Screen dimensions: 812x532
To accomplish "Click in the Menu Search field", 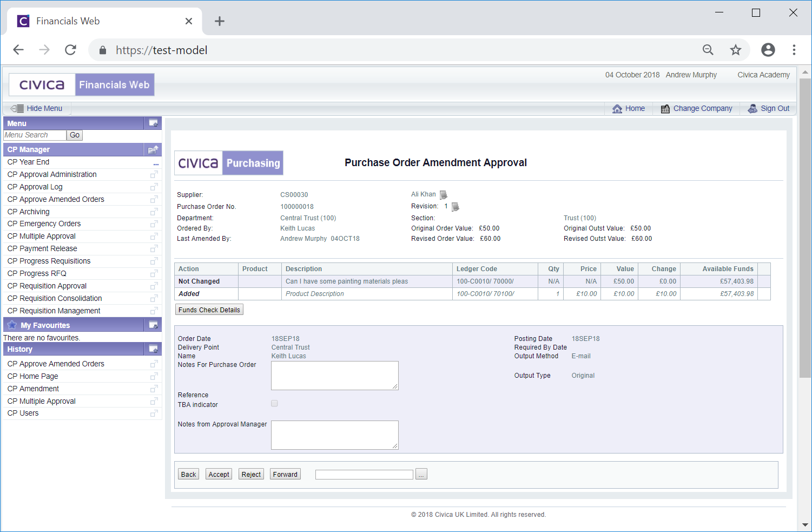I will [35, 135].
